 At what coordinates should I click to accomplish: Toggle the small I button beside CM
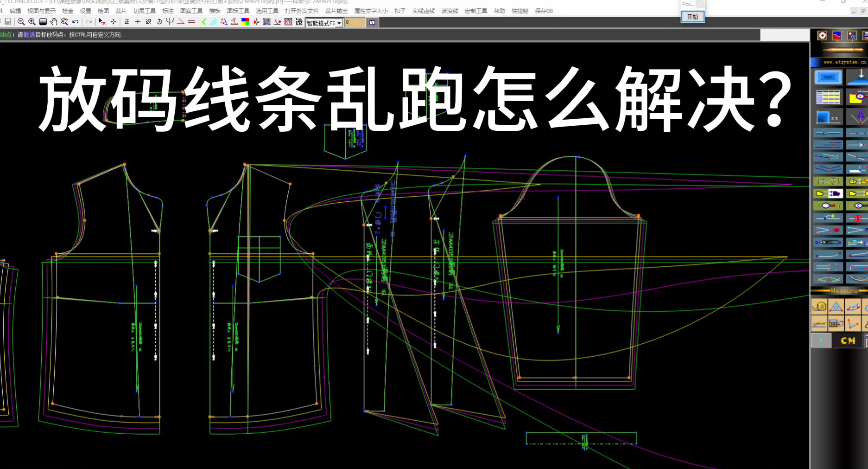tap(821, 340)
